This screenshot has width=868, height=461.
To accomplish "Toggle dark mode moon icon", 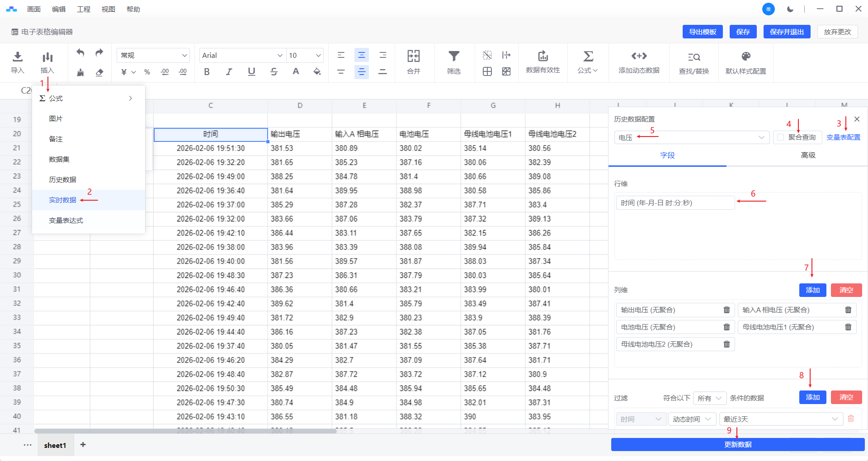I will pyautogui.click(x=790, y=9).
